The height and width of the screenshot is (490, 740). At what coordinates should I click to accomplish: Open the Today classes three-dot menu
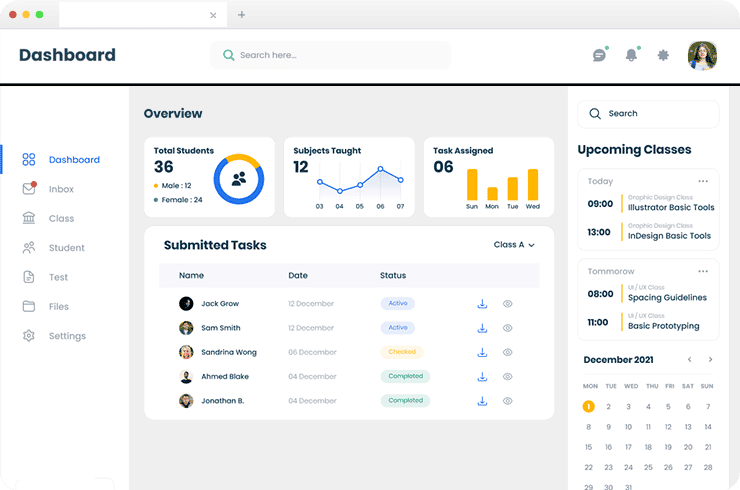coord(703,181)
